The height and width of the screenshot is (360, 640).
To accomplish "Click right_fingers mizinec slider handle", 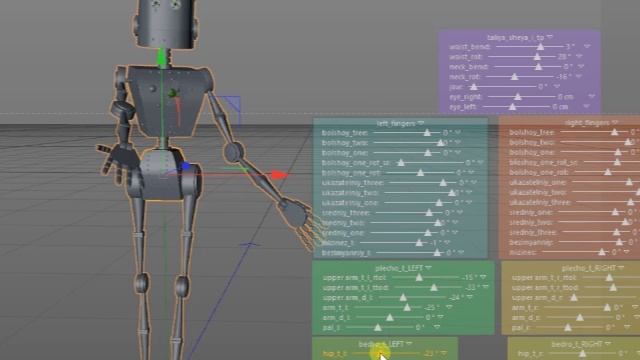I will coord(602,252).
